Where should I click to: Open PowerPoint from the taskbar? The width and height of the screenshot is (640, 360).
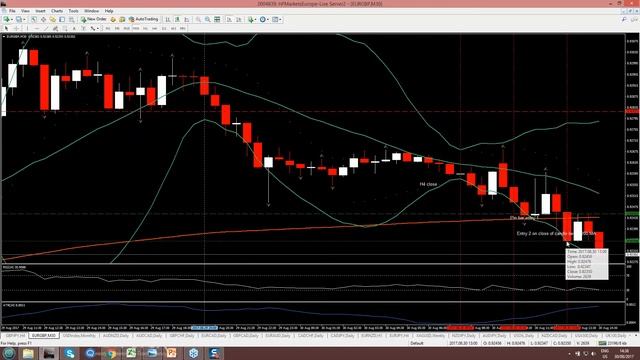coord(172,353)
